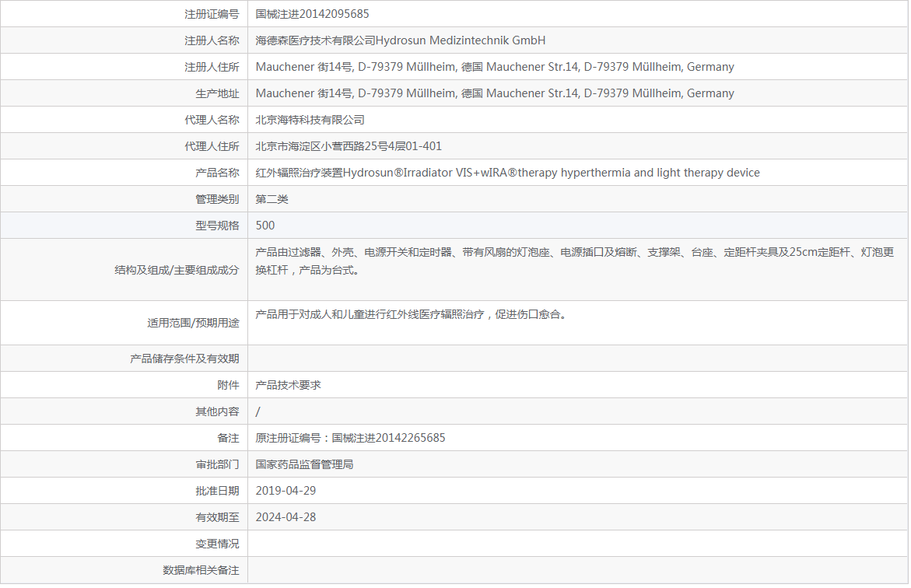Click the 注册证编号 row label
Viewport: 911px width, 588px height.
tap(212, 14)
